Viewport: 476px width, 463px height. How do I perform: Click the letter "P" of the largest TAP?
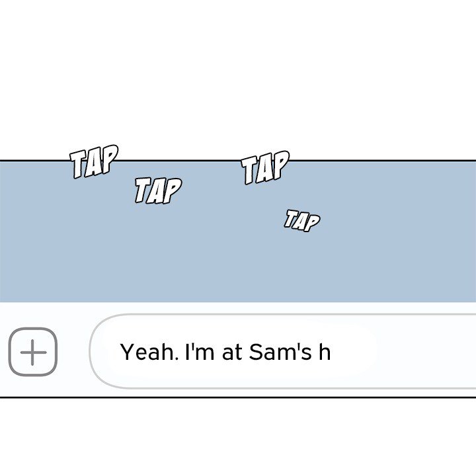280,165
